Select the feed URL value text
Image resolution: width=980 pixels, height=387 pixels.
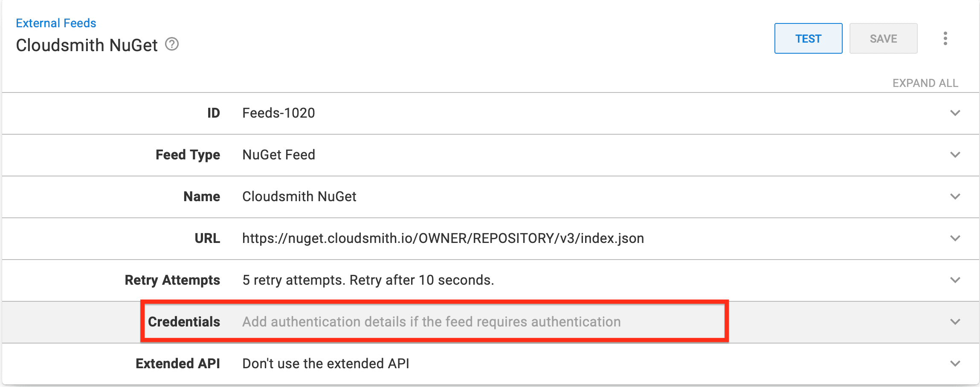tap(443, 238)
